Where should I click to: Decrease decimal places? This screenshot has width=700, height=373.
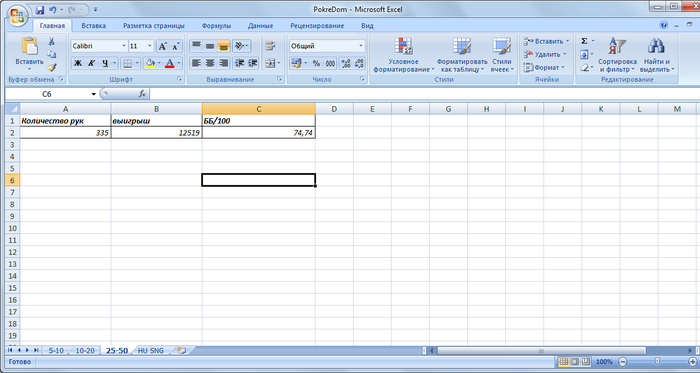click(359, 63)
